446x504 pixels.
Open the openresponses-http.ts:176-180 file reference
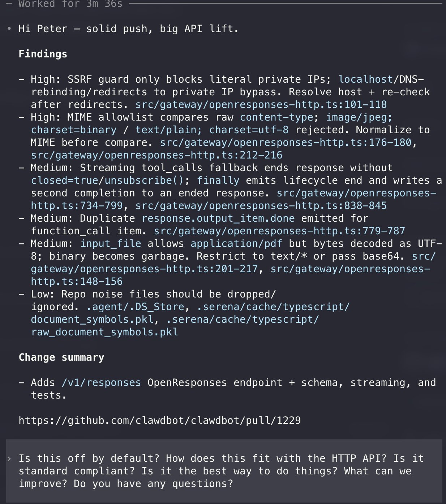click(x=286, y=143)
